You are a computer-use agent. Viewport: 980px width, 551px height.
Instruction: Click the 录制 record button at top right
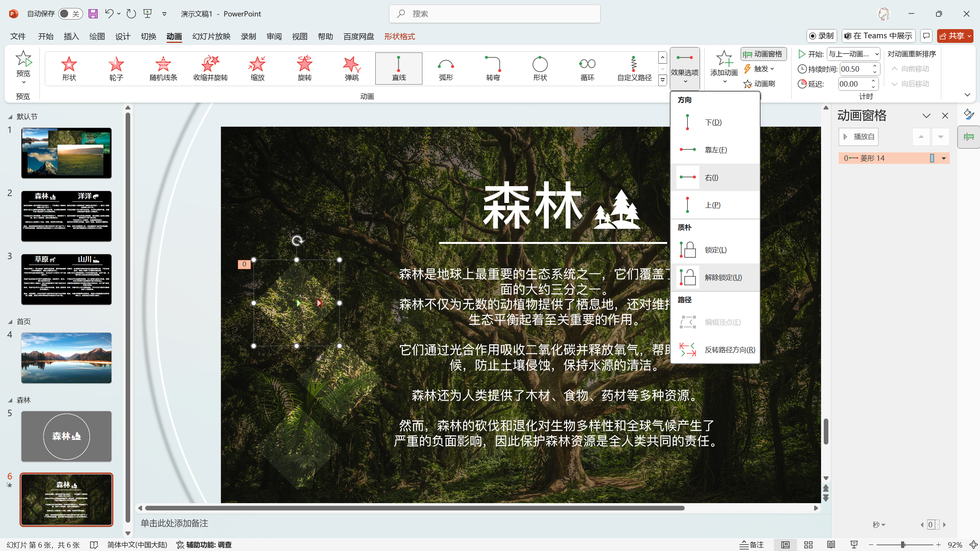821,36
